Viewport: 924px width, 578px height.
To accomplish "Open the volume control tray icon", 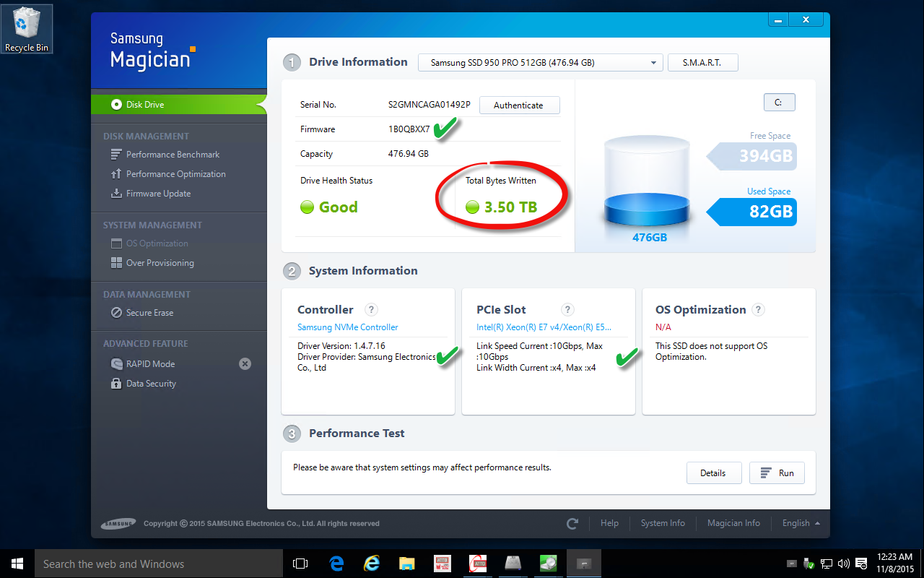I will click(844, 564).
